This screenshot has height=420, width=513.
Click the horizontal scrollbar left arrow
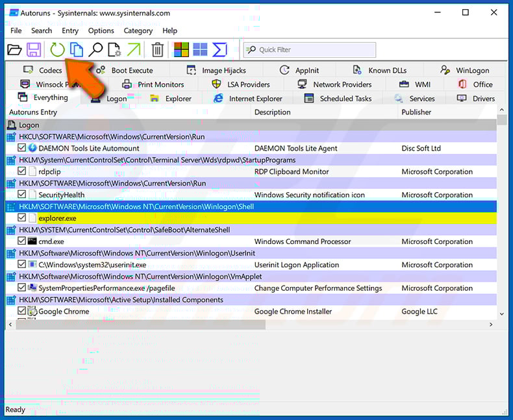click(x=10, y=325)
